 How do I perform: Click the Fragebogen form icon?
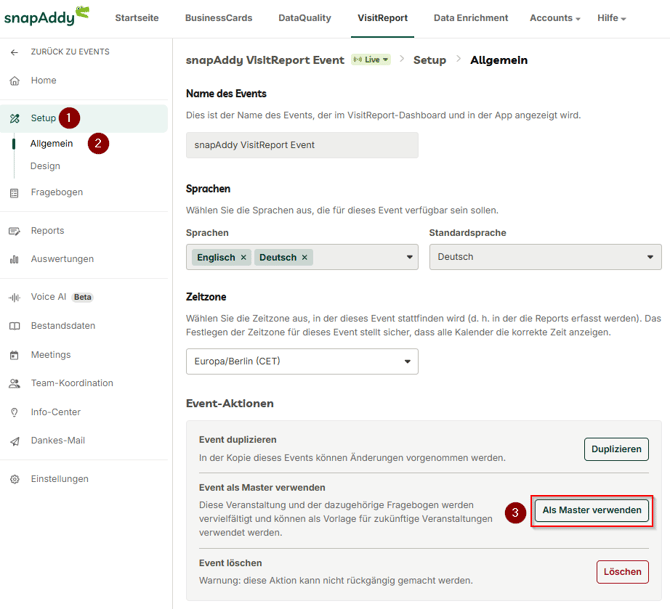(x=14, y=193)
